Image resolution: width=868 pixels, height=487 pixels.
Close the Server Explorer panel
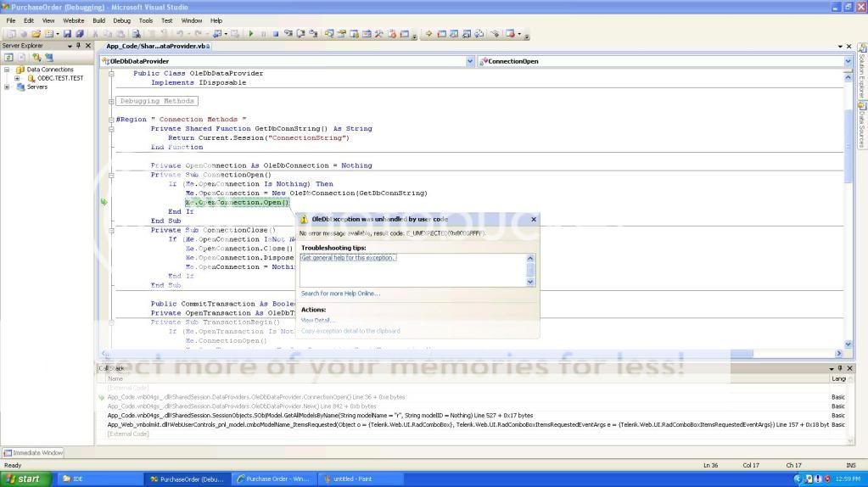tap(88, 45)
